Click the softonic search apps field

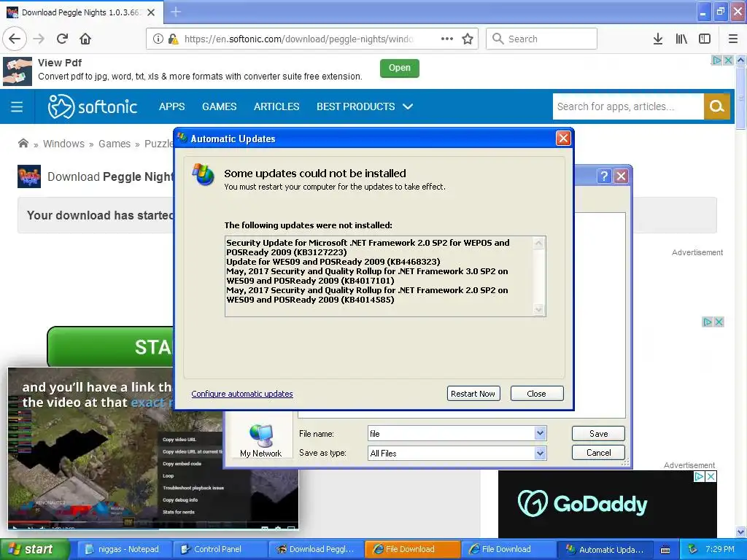coord(628,106)
